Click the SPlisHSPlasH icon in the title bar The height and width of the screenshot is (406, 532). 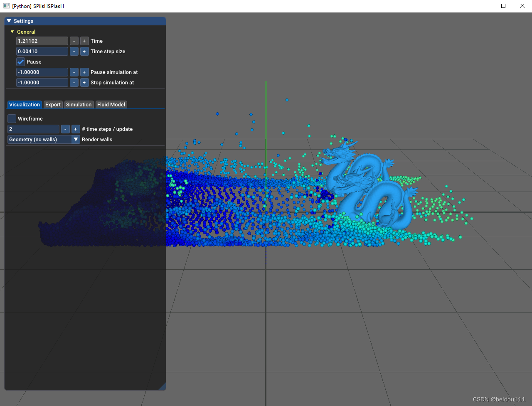(x=6, y=6)
